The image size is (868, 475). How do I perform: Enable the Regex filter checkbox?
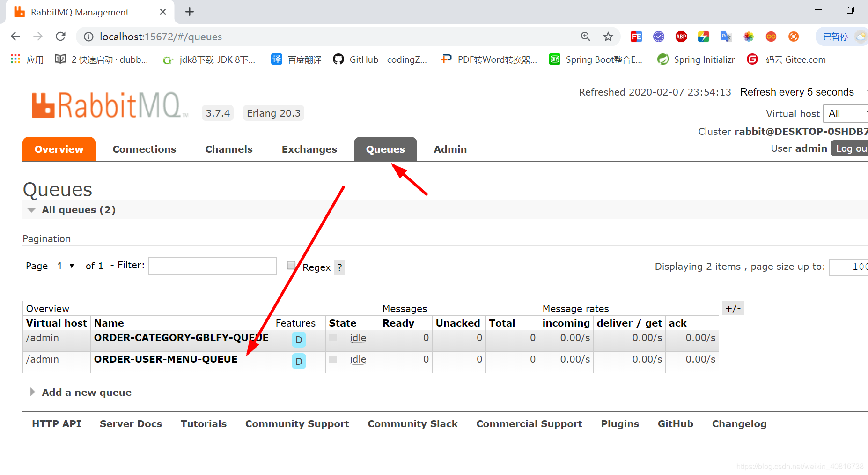(291, 266)
